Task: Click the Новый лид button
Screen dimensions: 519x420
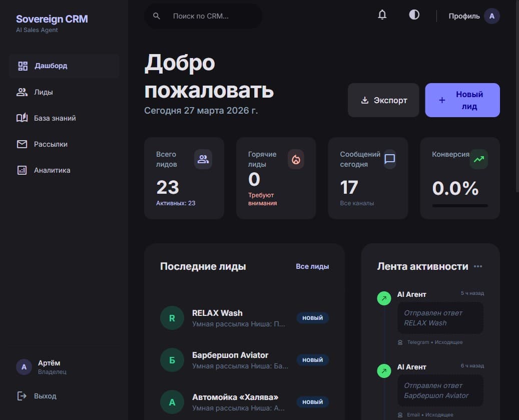Action: 462,100
